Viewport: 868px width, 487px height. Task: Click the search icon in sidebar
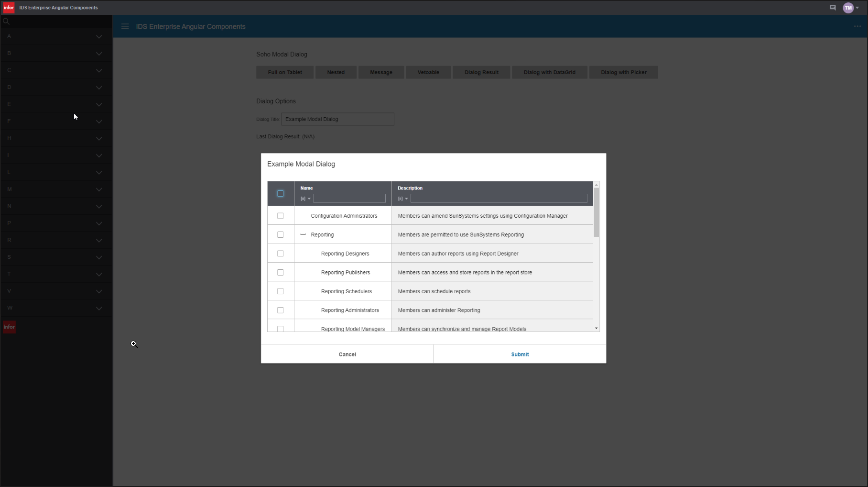[6, 21]
